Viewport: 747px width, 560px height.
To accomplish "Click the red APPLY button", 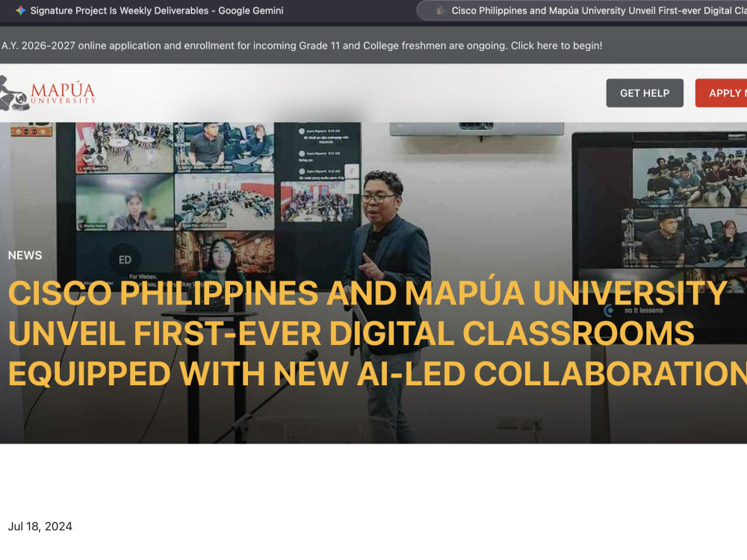I will 722,93.
